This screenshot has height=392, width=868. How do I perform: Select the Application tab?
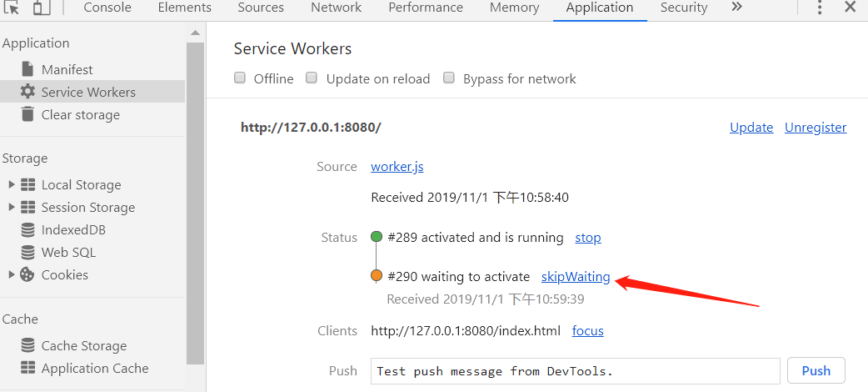[600, 8]
